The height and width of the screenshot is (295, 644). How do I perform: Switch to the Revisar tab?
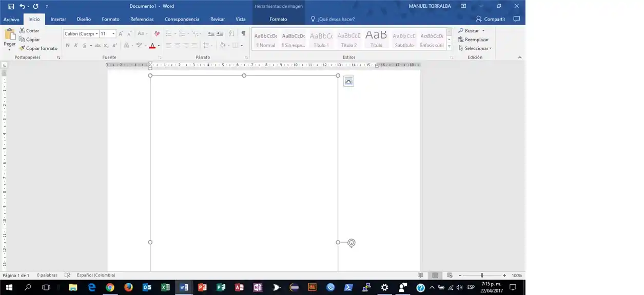pos(218,19)
